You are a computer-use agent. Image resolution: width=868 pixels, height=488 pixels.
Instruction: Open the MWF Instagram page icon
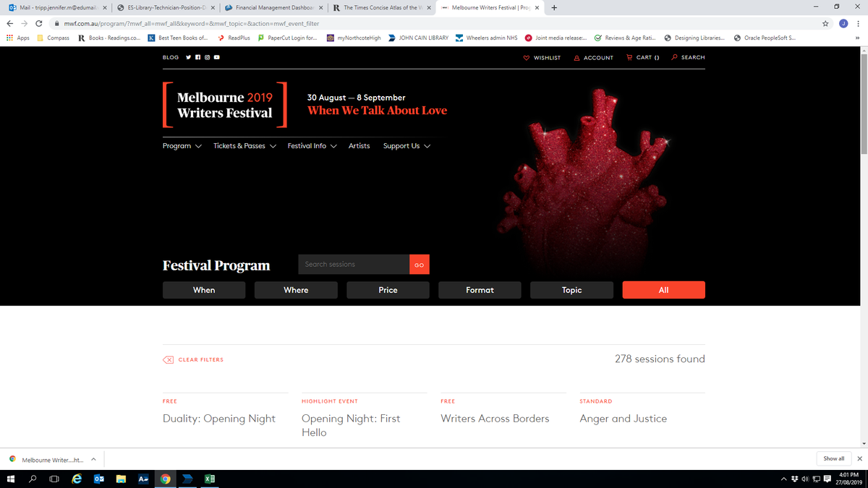207,58
